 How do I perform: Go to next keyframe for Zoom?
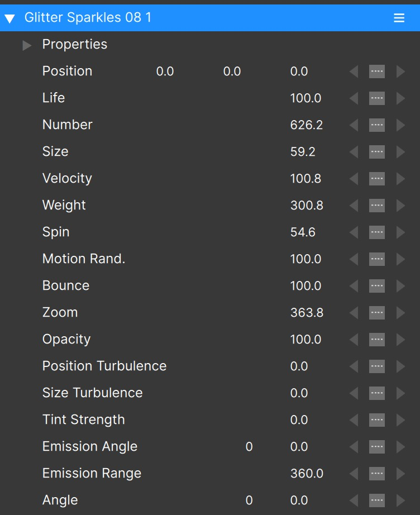pos(400,313)
